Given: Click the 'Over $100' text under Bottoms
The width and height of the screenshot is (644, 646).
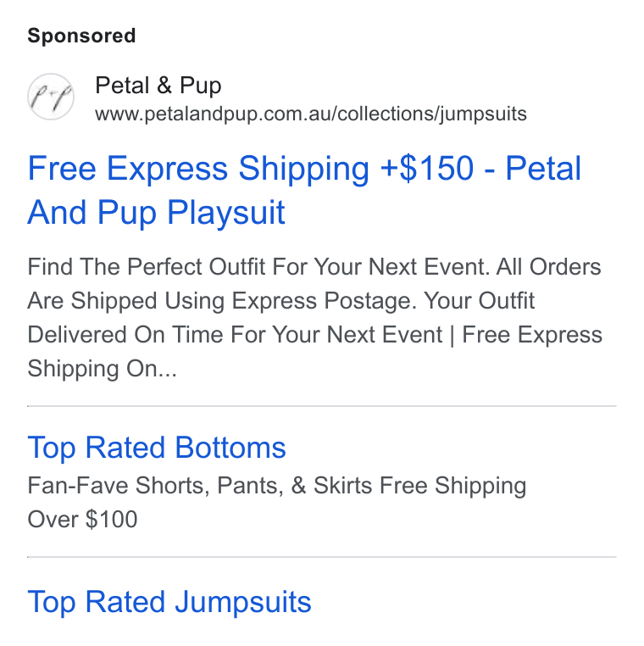Looking at the screenshot, I should pyautogui.click(x=82, y=519).
